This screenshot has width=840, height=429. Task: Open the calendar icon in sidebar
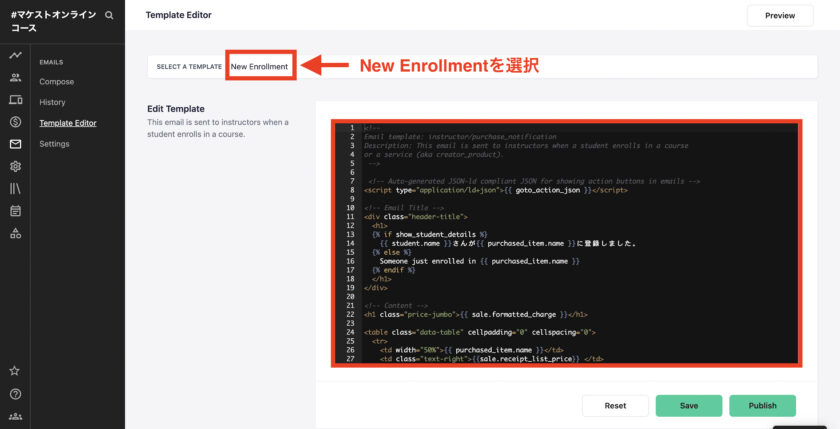point(16,211)
